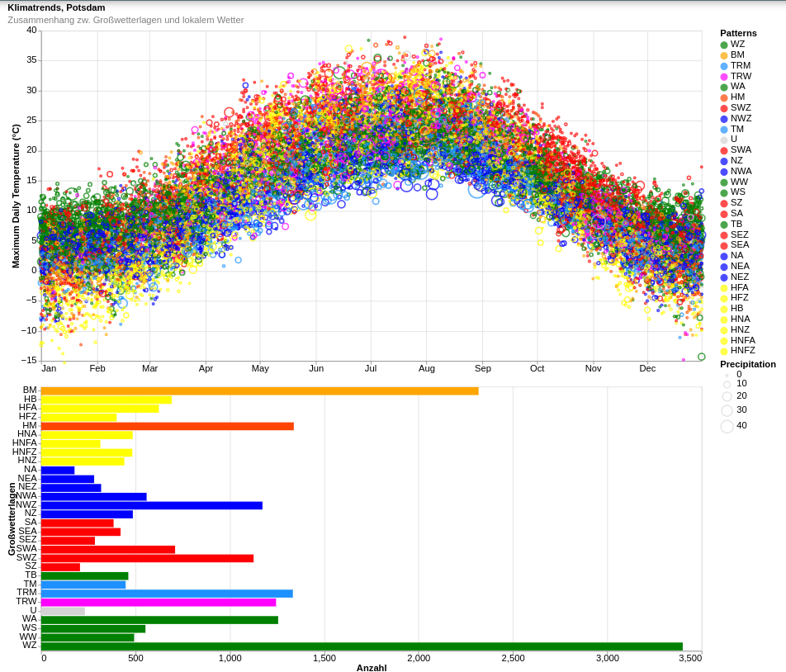The height and width of the screenshot is (672, 786).
Task: Click the TRW magenta legend circle
Action: click(x=724, y=77)
